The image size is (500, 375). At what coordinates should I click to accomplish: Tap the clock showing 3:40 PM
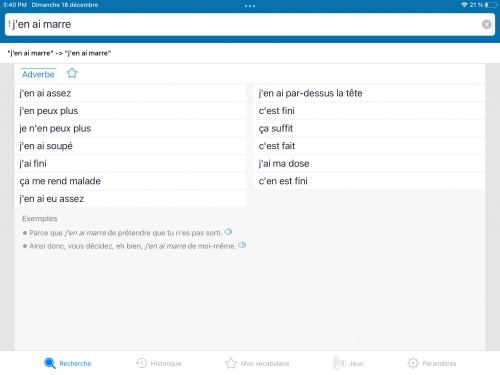15,5
